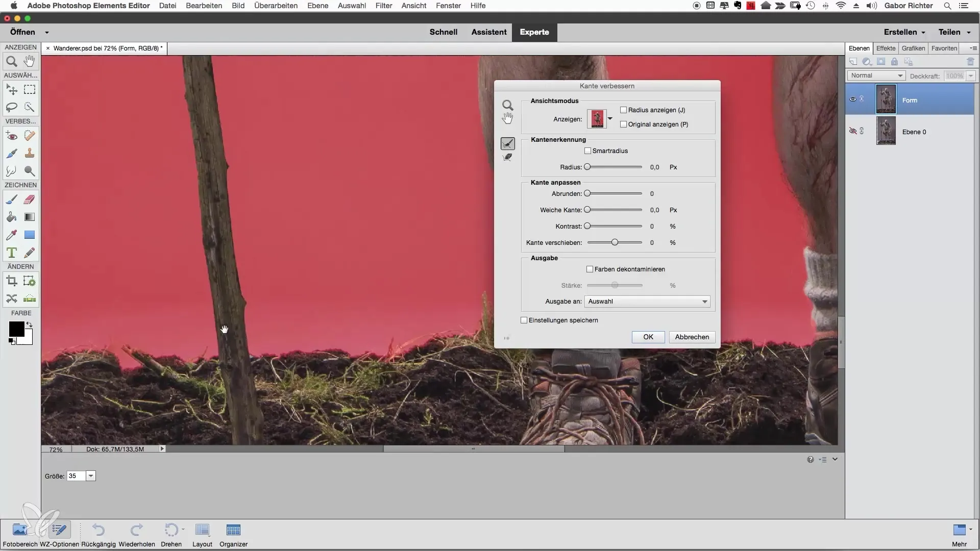Select the Pencil tool
Image resolution: width=980 pixels, height=551 pixels.
(30, 253)
